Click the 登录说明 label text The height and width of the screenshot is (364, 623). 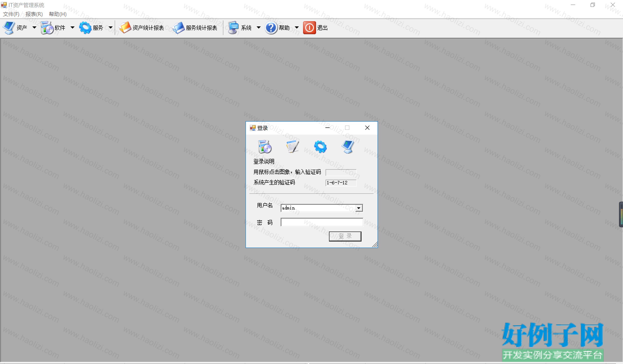[x=264, y=161]
